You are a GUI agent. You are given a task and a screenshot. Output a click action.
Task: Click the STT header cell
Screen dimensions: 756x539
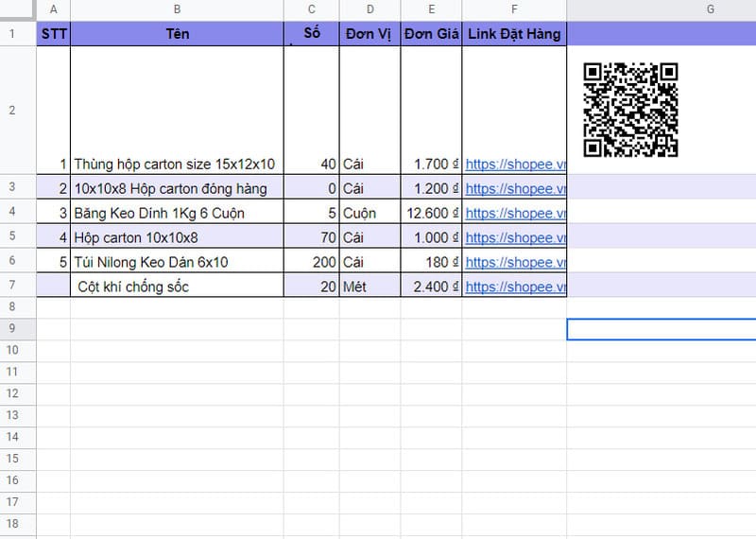[54, 34]
